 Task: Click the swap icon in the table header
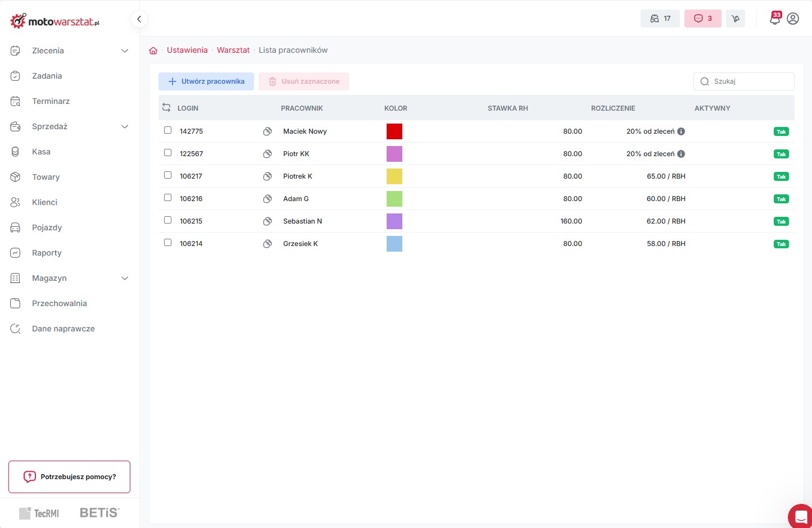click(166, 108)
